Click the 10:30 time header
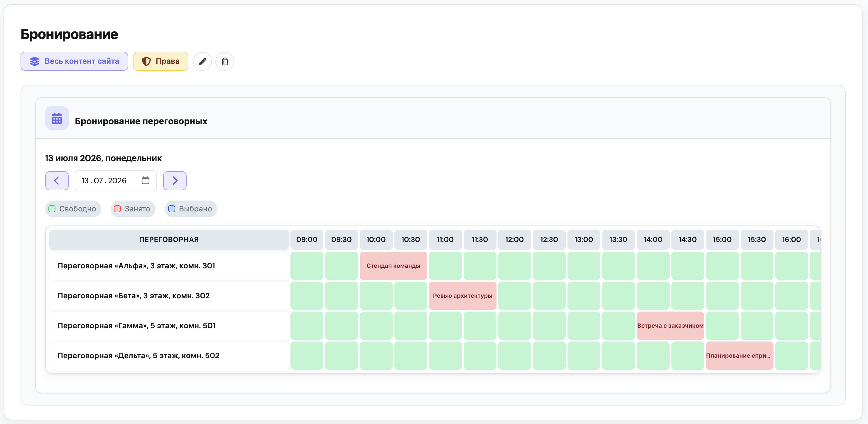The image size is (868, 424). pos(411,240)
